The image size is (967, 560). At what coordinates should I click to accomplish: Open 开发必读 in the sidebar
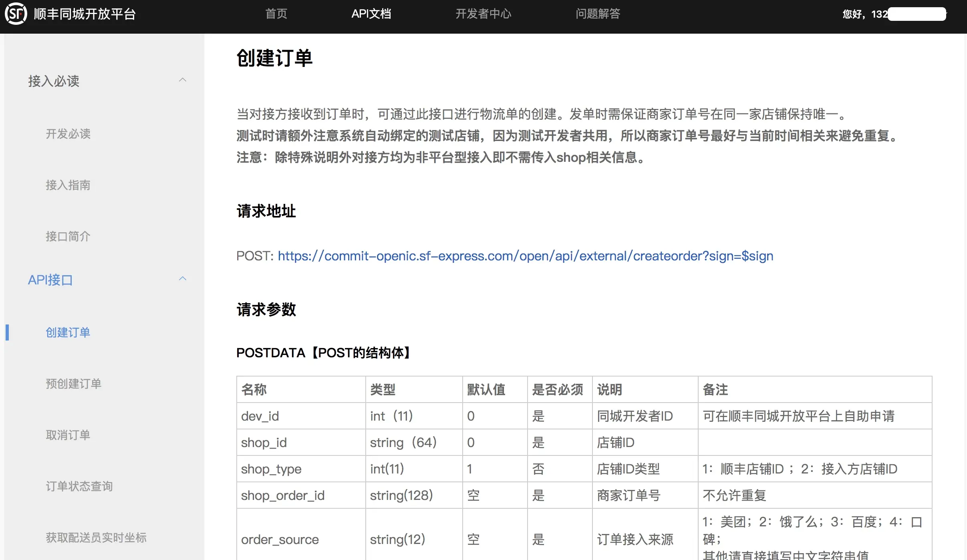tap(68, 134)
